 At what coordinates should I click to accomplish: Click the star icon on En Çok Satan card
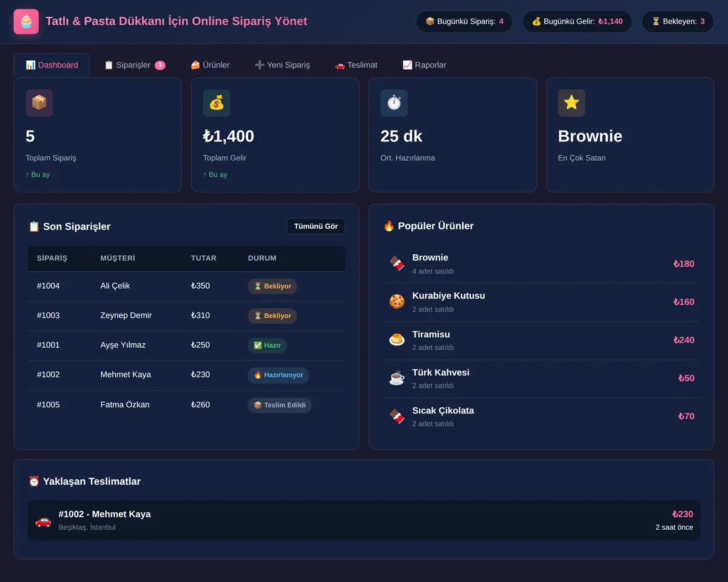click(571, 103)
